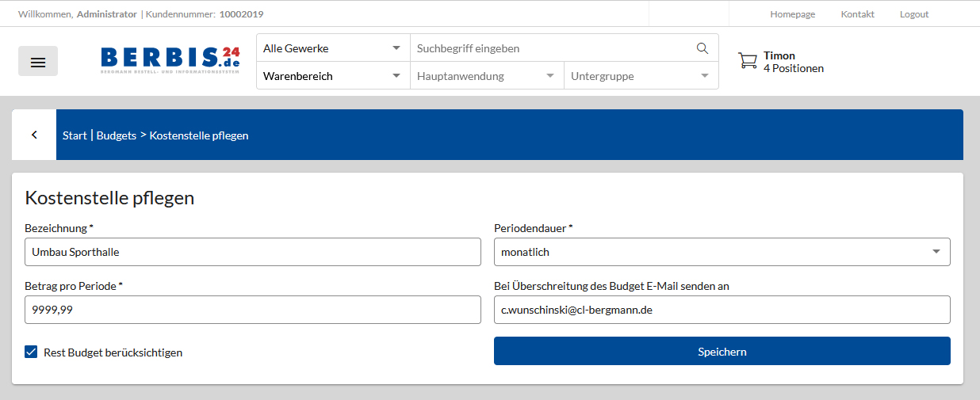Open the hamburger menu
This screenshot has width=980, height=400.
(38, 62)
